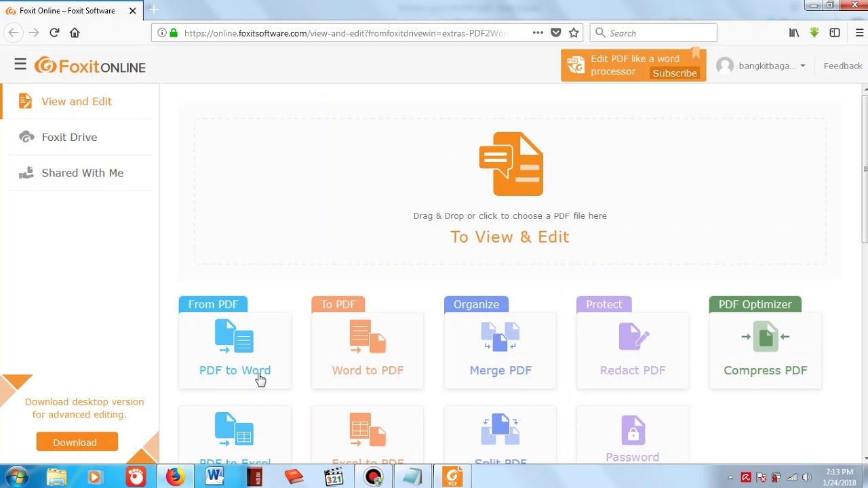Go to browser Home page

coord(75,33)
